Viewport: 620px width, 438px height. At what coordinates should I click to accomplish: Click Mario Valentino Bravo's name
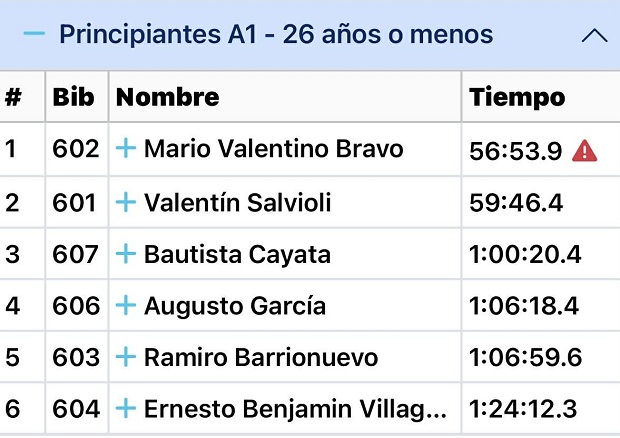coord(273,150)
